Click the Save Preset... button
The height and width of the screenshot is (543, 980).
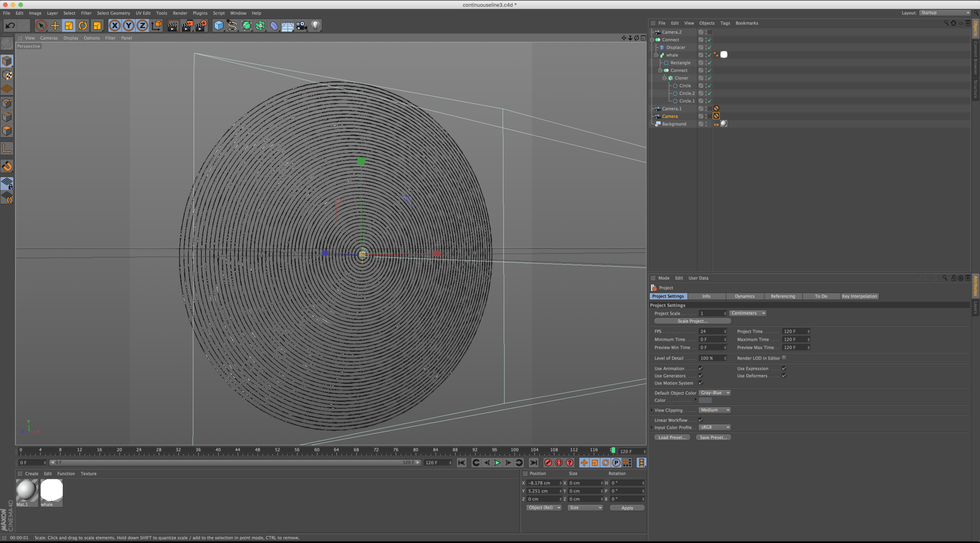tap(713, 437)
